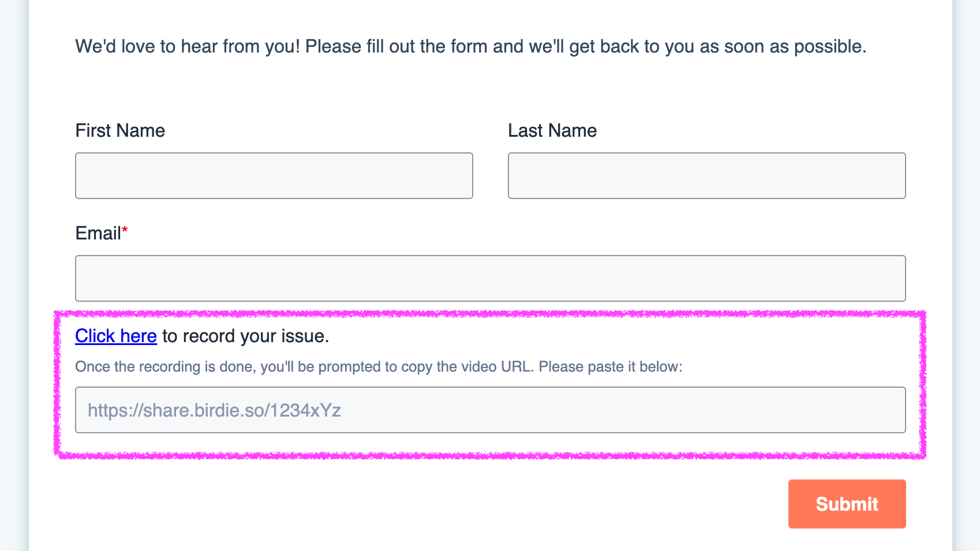Screen dimensions: 980x551
Task: Select the video URL input box
Action: (490, 410)
